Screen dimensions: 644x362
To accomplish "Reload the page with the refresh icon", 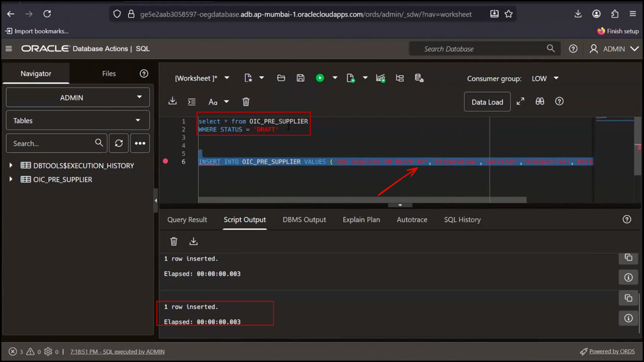I will tap(47, 14).
